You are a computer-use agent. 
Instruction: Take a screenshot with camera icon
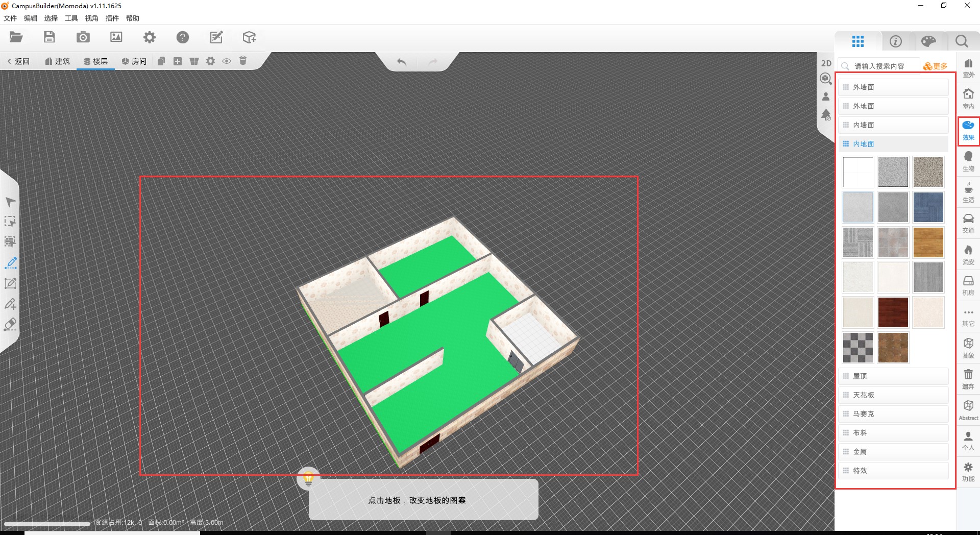pyautogui.click(x=83, y=37)
